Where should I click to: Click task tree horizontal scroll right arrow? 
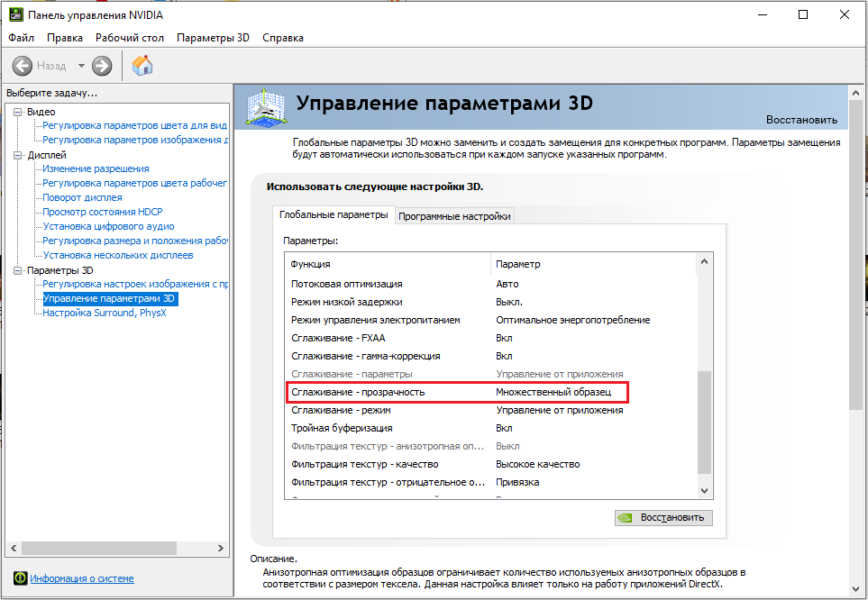click(221, 549)
